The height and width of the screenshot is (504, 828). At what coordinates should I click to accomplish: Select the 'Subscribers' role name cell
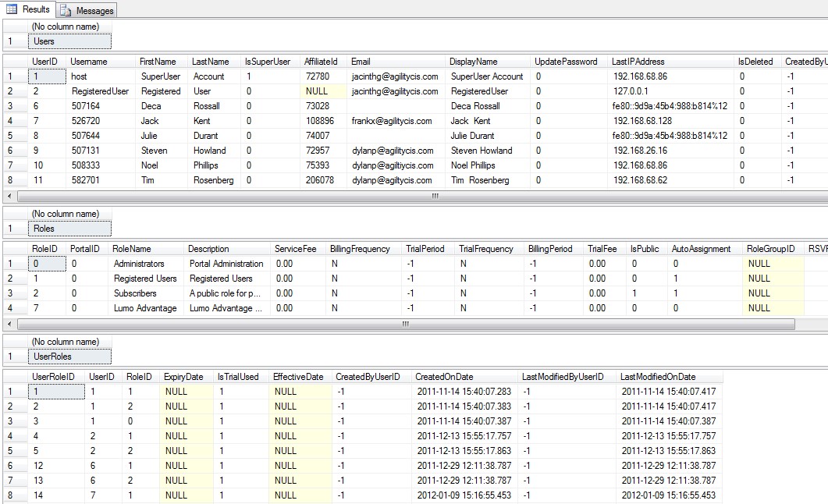[146, 293]
